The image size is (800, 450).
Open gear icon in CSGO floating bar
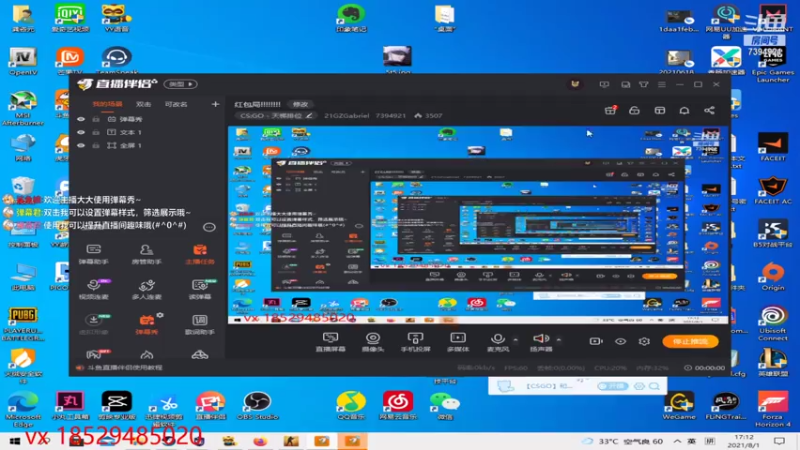pyautogui.click(x=639, y=386)
